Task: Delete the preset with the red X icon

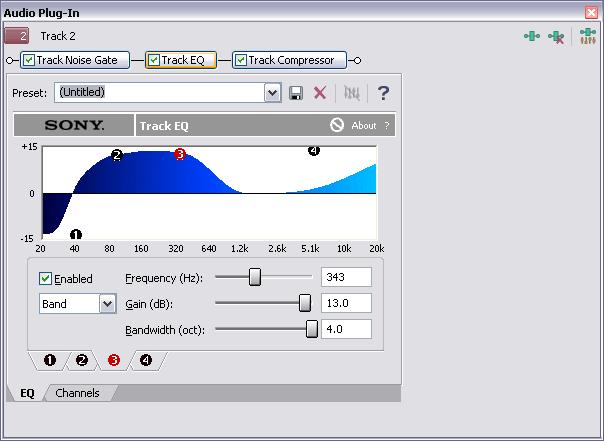Action: [x=320, y=93]
